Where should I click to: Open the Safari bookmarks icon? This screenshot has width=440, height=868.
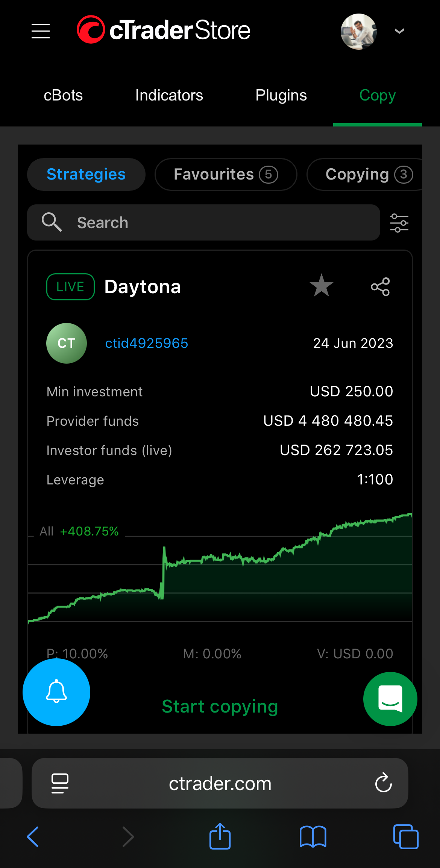click(x=313, y=836)
